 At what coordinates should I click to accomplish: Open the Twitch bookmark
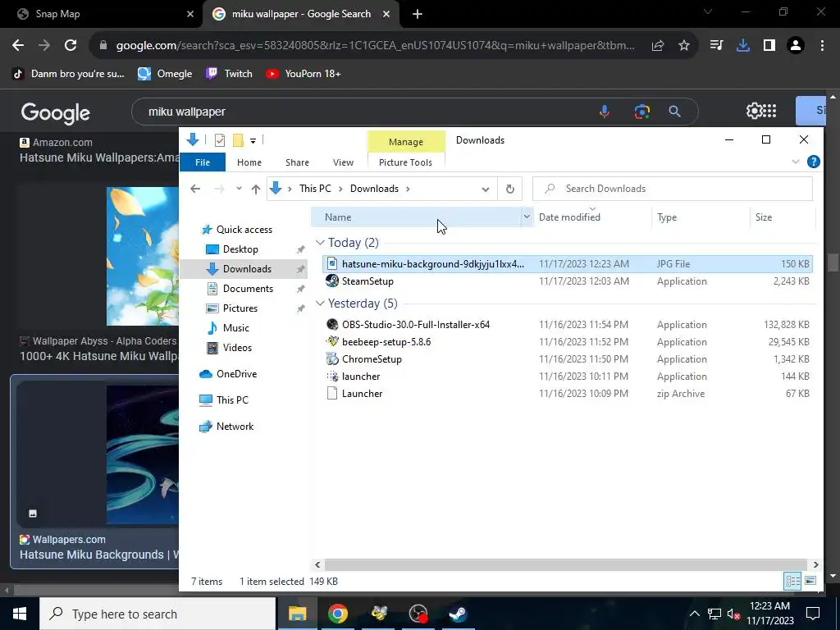pos(230,74)
